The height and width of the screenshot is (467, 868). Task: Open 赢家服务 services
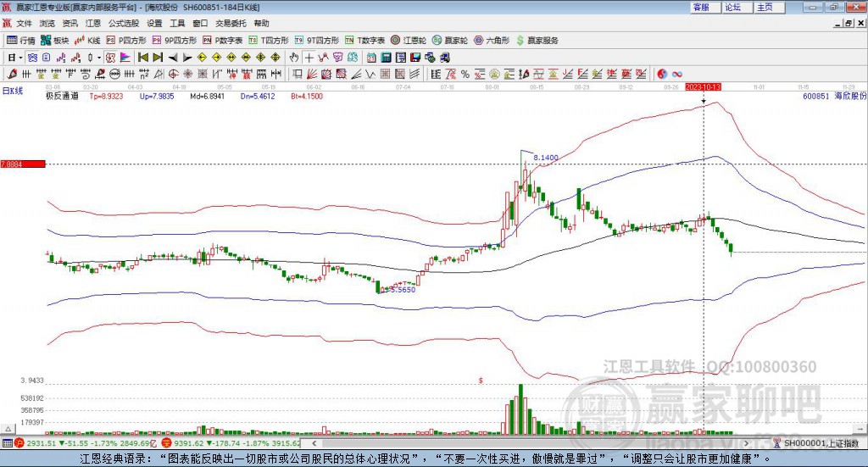pos(537,41)
